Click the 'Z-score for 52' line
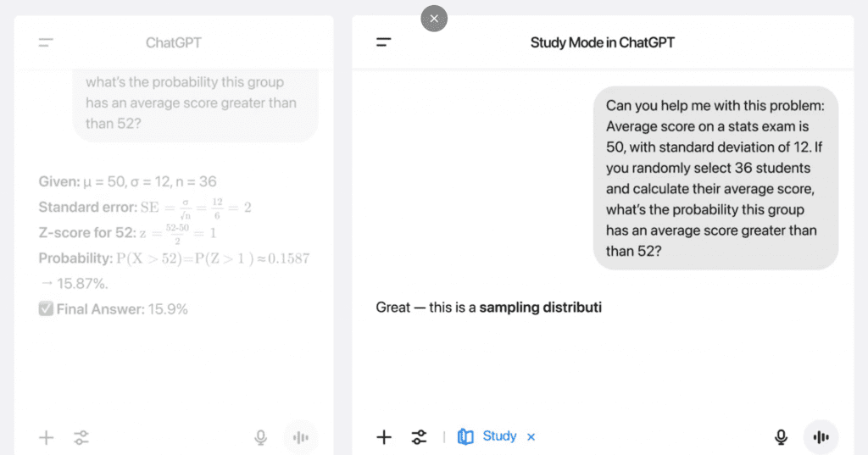The height and width of the screenshot is (455, 868). click(x=127, y=233)
